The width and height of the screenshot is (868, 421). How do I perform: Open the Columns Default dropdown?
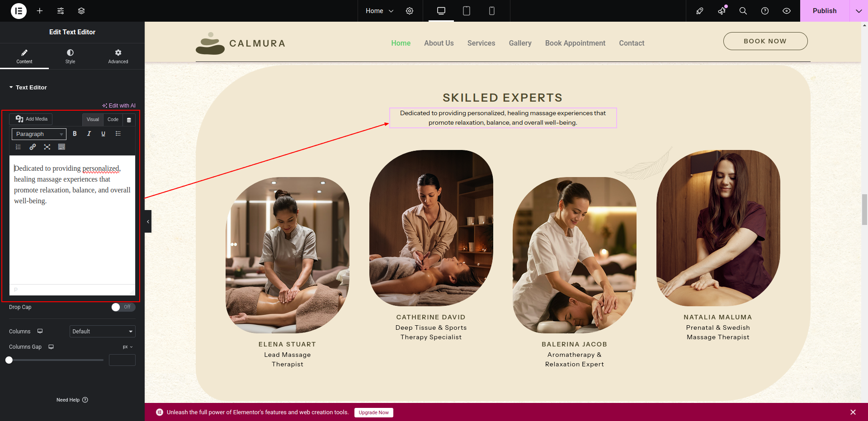[x=102, y=332]
